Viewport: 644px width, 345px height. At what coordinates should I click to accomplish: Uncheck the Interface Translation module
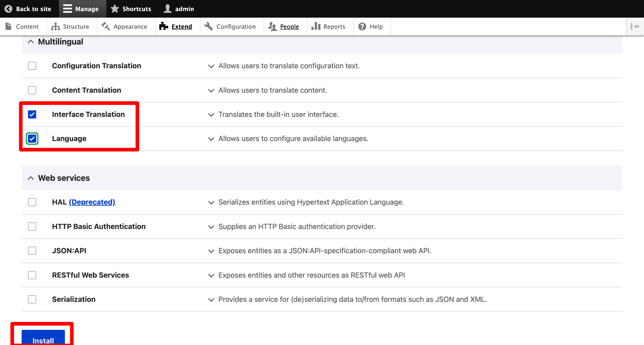click(32, 114)
